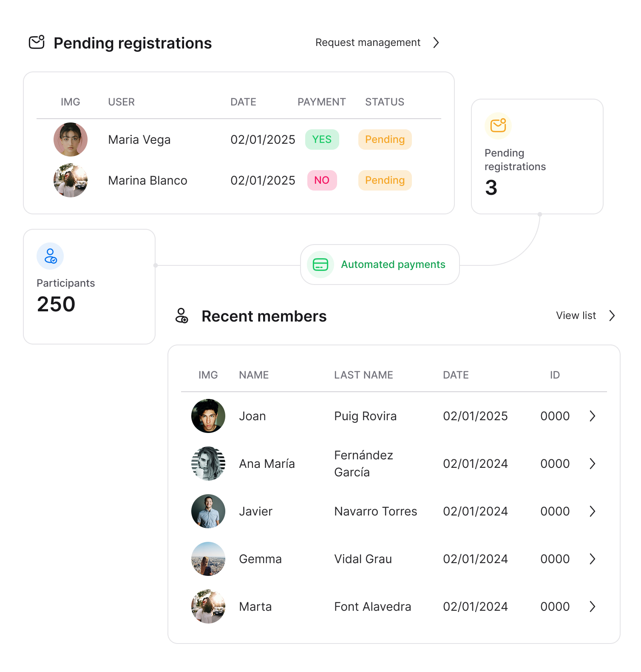Open Gemma Vidal Grau row chevron

(592, 559)
